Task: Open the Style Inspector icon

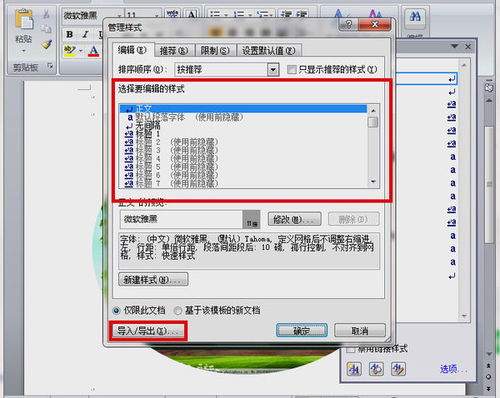Action: point(376,369)
